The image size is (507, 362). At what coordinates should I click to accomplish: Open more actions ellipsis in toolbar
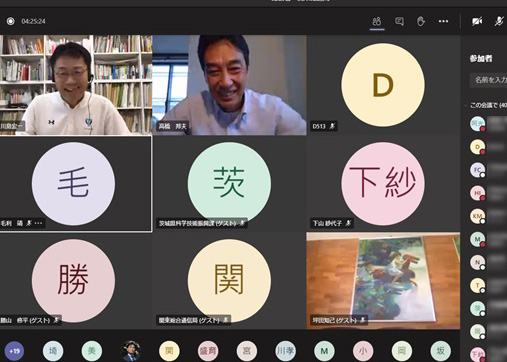pyautogui.click(x=443, y=21)
